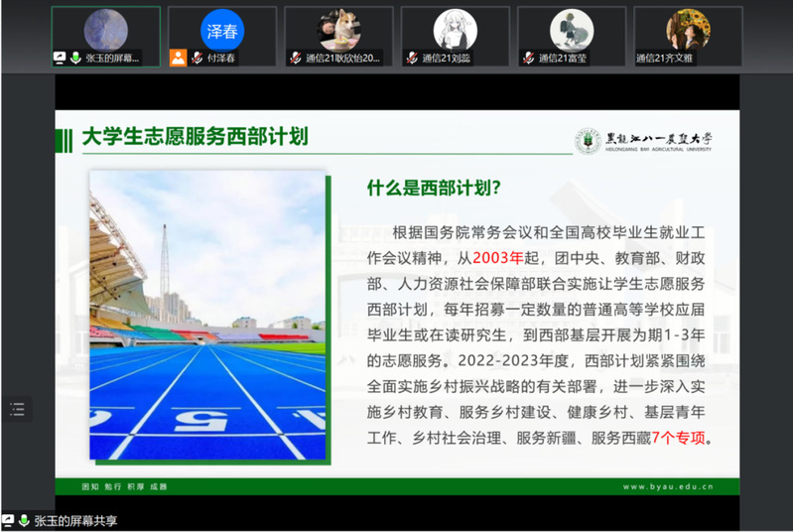The image size is (793, 532).
Task: Click the screen share icon in 张玉's top tile
Action: 61,59
